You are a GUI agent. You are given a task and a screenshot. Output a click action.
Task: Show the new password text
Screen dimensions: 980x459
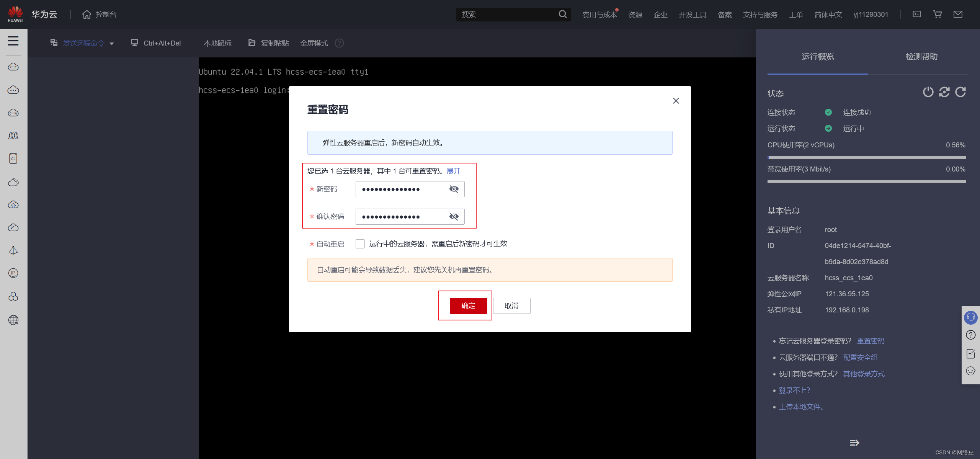[454, 189]
